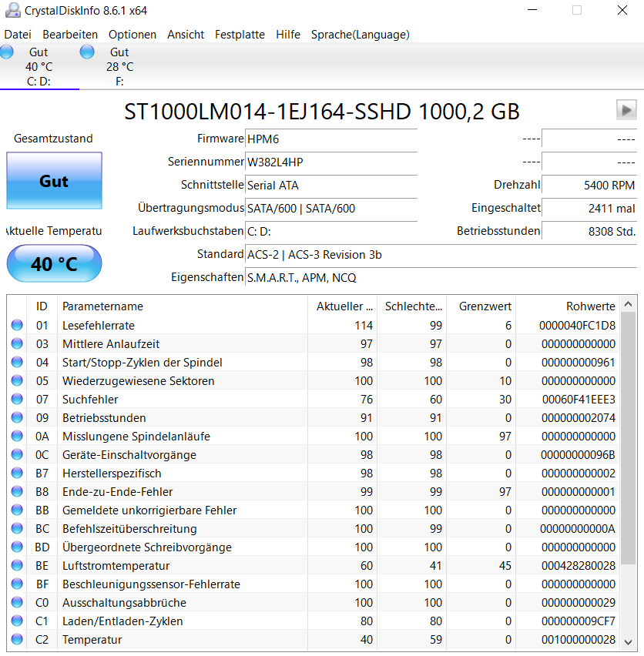Click the Gut overall health status button

pos(55,181)
